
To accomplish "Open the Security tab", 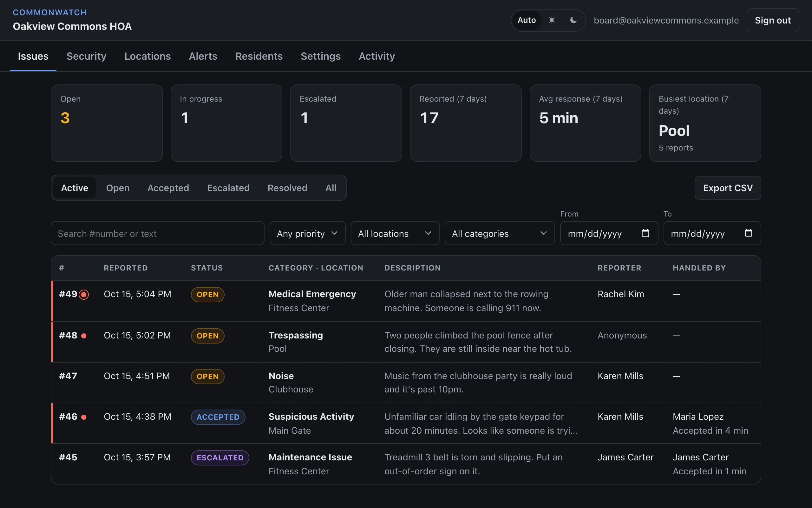I will (x=86, y=56).
